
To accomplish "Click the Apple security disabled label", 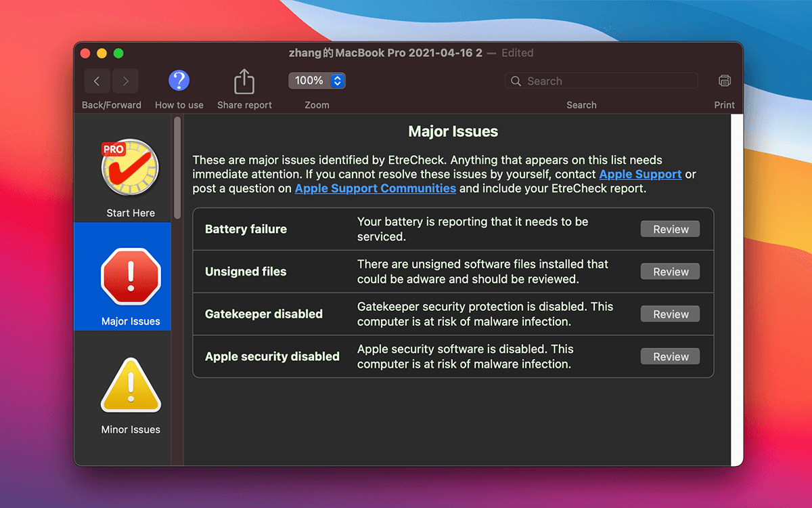I will (x=272, y=356).
